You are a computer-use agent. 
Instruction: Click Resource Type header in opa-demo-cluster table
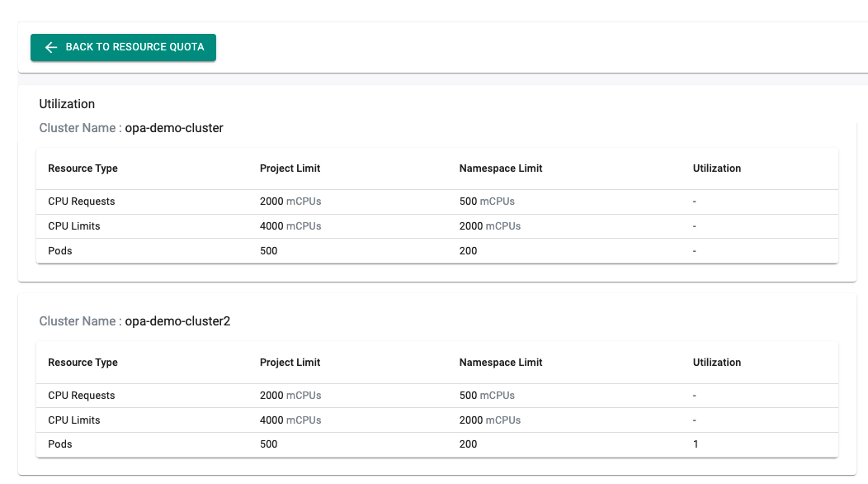pyautogui.click(x=83, y=168)
